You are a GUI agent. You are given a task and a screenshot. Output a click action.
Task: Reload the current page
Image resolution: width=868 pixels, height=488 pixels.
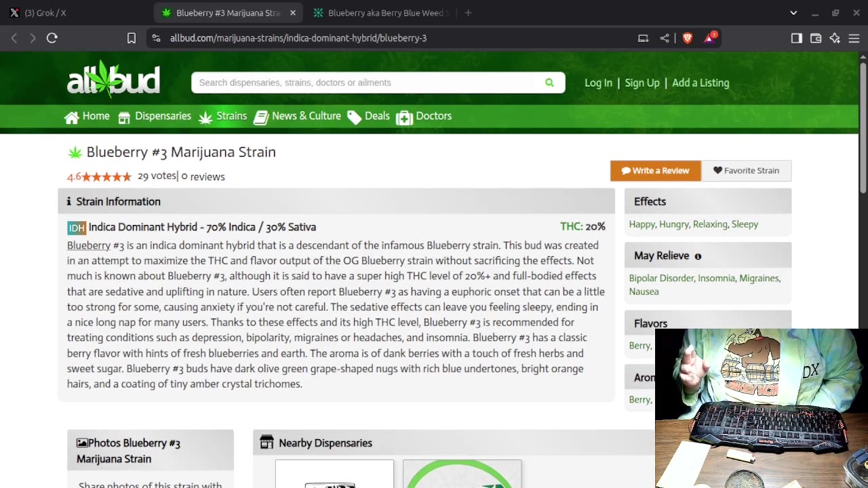pyautogui.click(x=52, y=39)
